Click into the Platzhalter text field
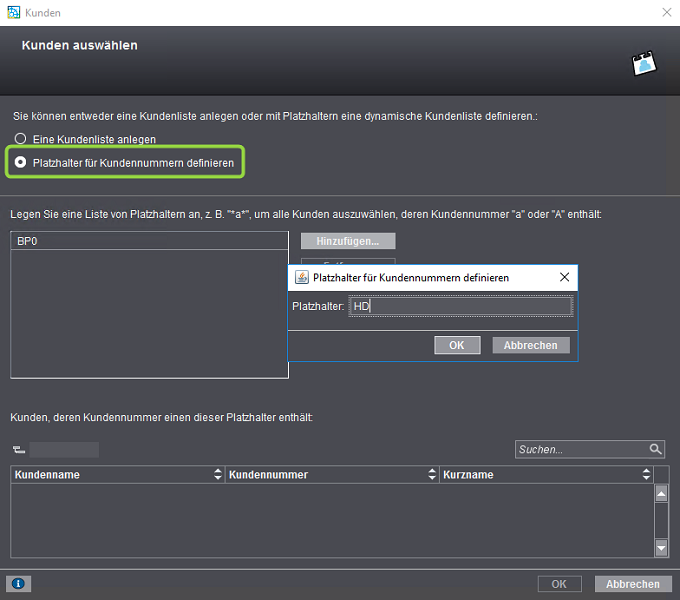This screenshot has height=600, width=680. (462, 307)
